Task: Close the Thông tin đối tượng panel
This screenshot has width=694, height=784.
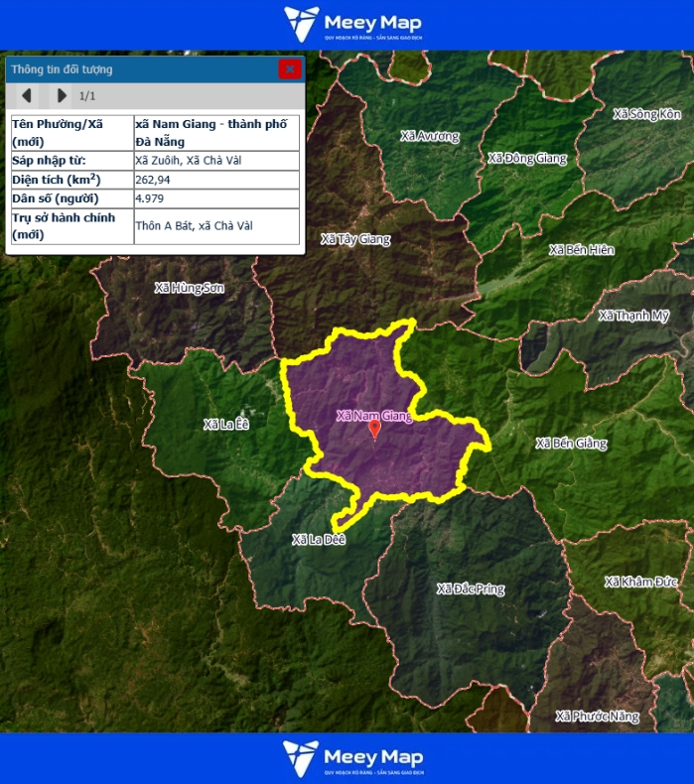Action: click(289, 69)
